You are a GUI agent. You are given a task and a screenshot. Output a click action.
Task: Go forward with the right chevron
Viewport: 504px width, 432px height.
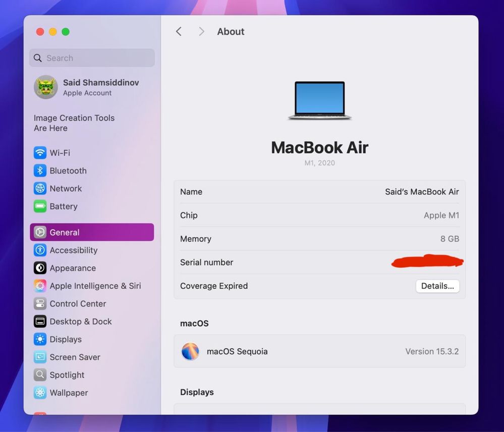point(201,31)
